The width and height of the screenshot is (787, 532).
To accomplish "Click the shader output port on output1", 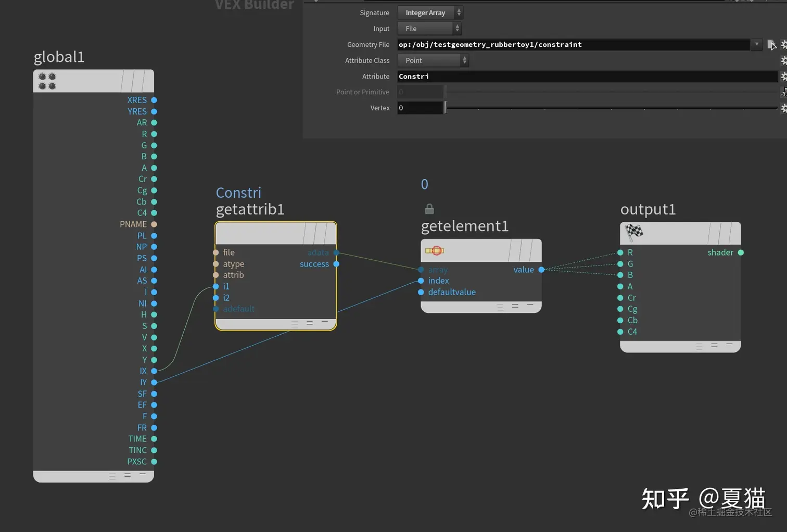I will coord(741,252).
